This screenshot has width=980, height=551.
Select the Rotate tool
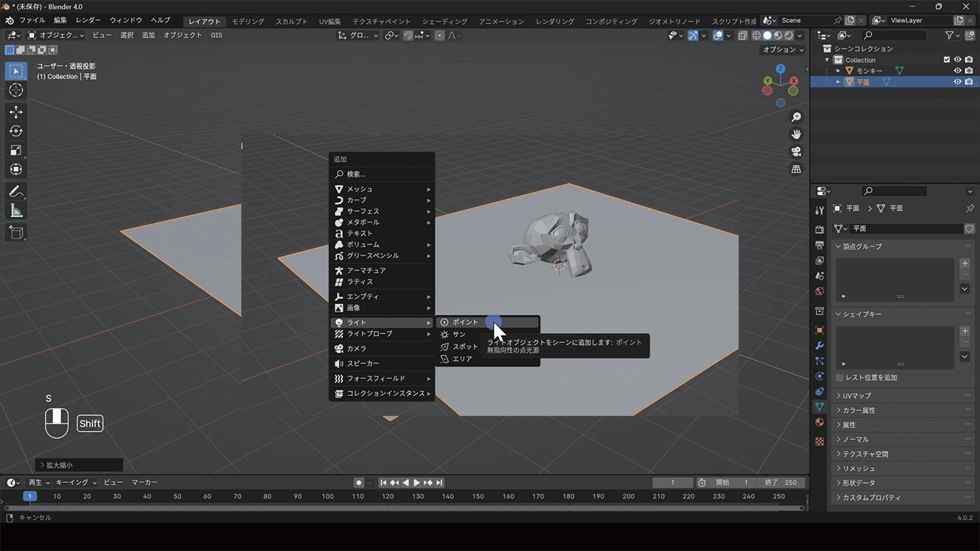point(16,131)
